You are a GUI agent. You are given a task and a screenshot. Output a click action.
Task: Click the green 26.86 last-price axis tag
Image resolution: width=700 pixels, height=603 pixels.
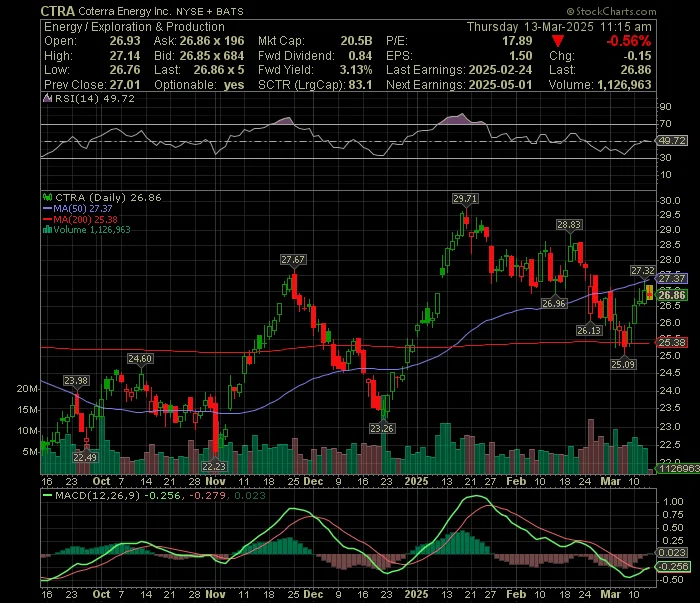(672, 295)
